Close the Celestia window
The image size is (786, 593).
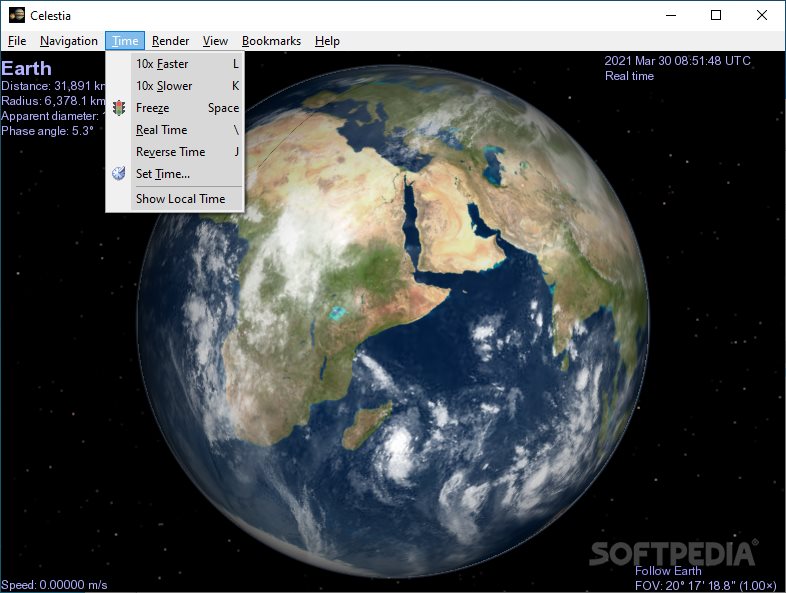click(762, 16)
